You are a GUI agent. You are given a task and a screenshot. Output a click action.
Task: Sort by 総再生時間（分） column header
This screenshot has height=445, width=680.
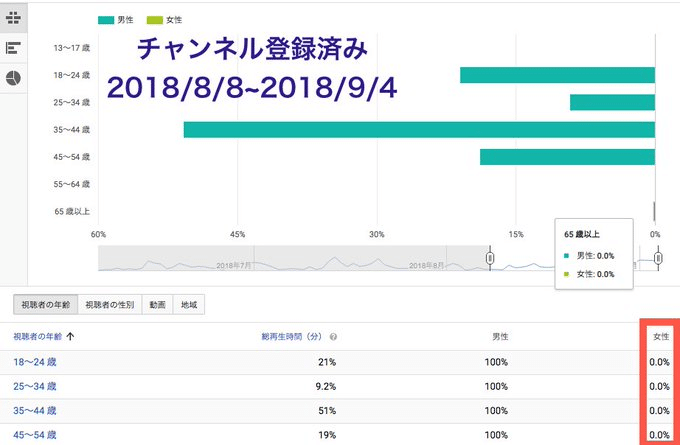pos(290,338)
